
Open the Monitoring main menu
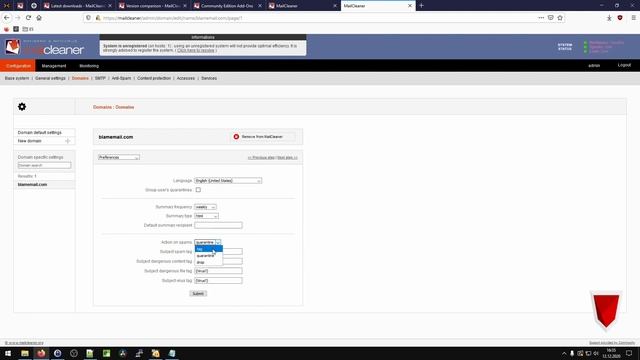[x=89, y=66]
